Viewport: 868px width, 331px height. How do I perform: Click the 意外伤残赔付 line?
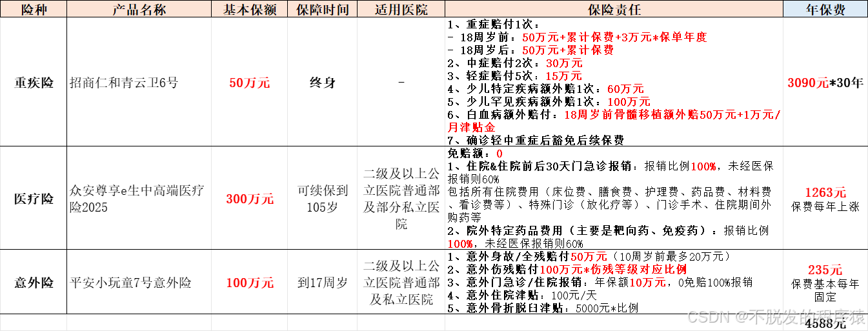[567, 269]
